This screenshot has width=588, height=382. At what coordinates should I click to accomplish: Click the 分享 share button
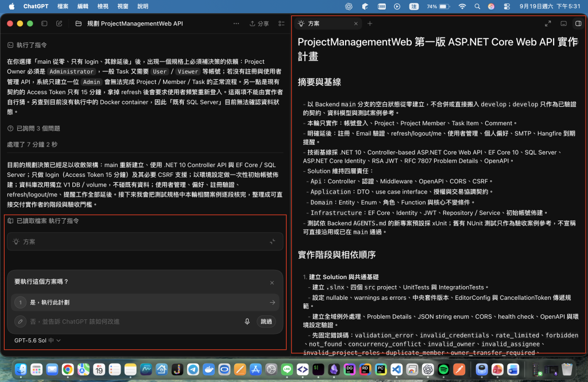[259, 24]
